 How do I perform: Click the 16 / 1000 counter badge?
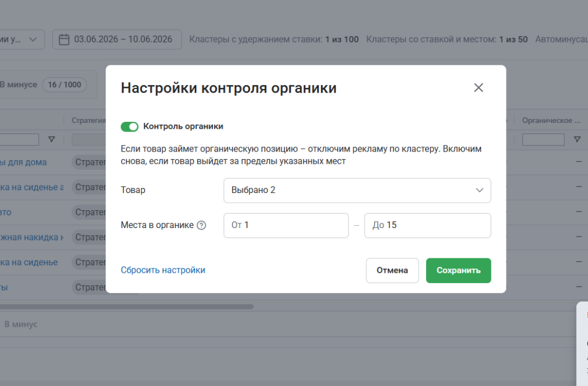[64, 85]
